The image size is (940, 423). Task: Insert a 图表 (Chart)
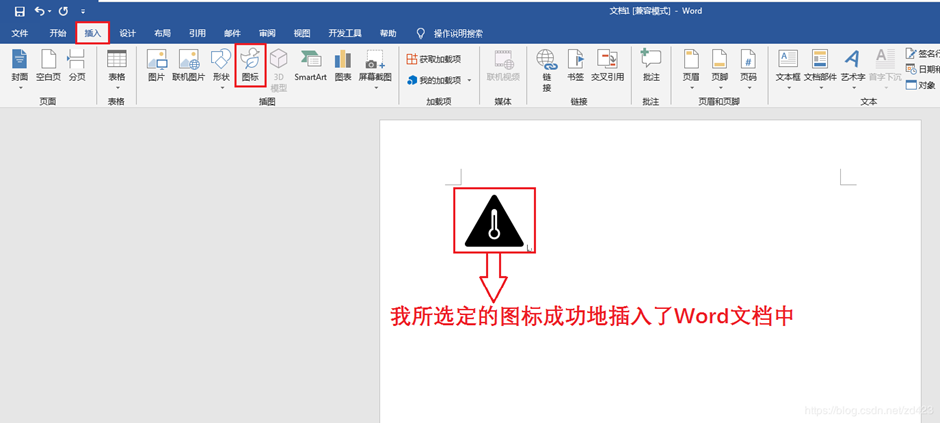click(x=343, y=65)
